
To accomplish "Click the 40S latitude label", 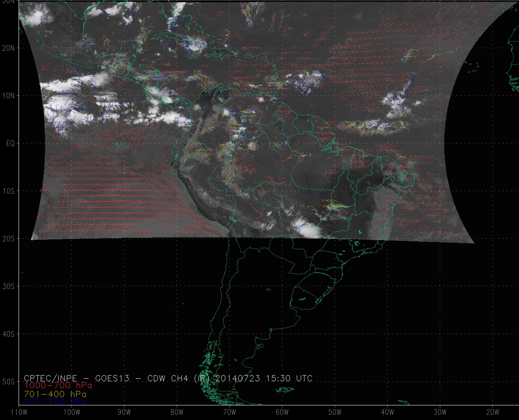I will click(8, 334).
